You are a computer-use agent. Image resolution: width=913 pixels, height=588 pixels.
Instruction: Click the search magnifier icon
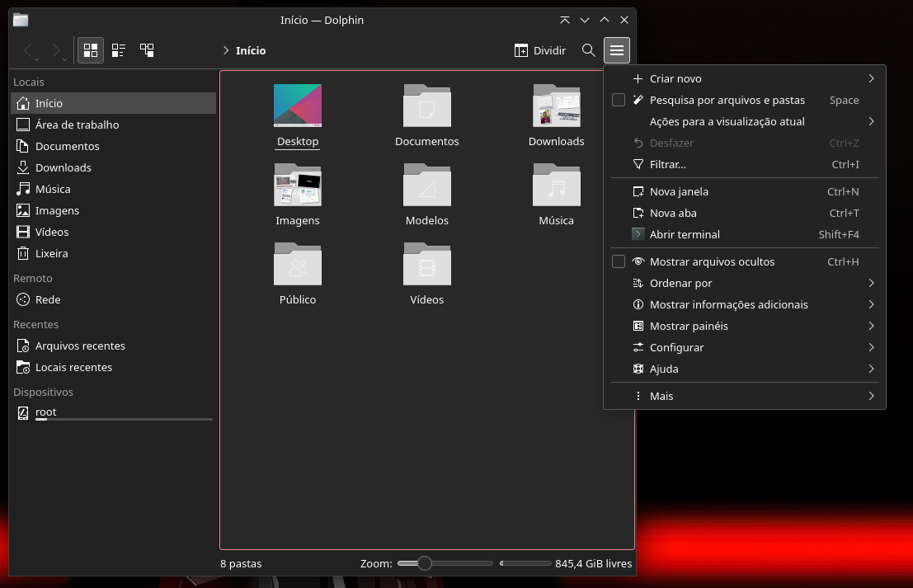click(588, 50)
